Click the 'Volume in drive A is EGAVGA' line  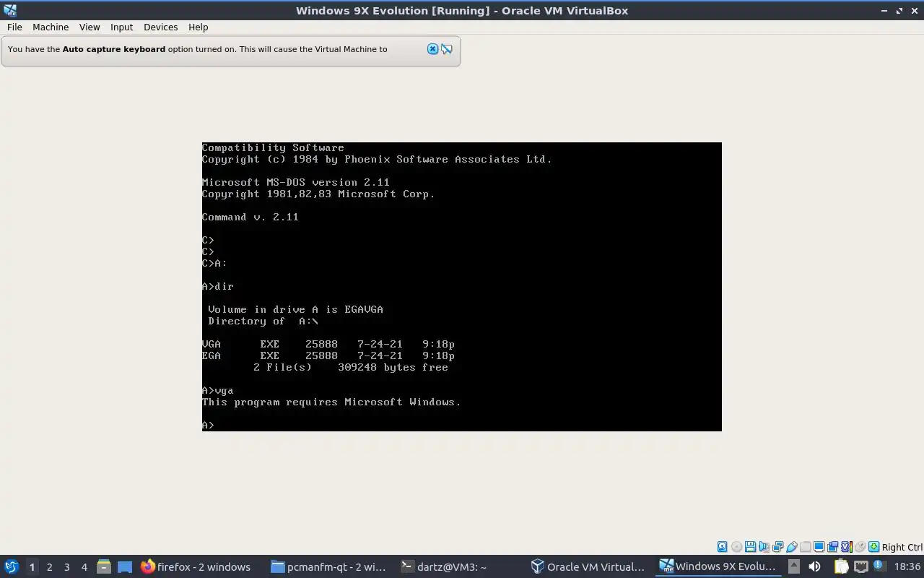[295, 309]
